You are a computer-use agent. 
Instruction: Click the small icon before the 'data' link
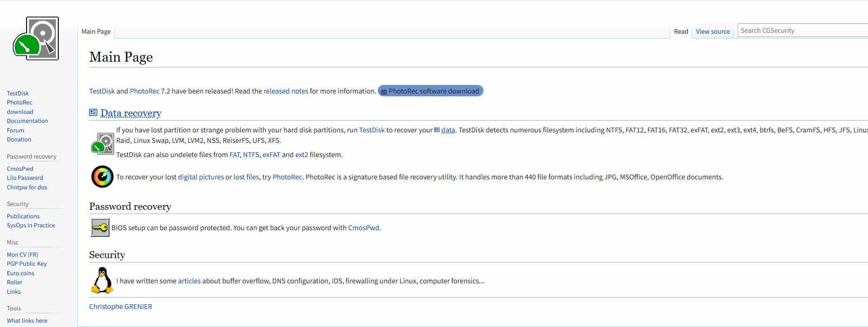point(437,130)
